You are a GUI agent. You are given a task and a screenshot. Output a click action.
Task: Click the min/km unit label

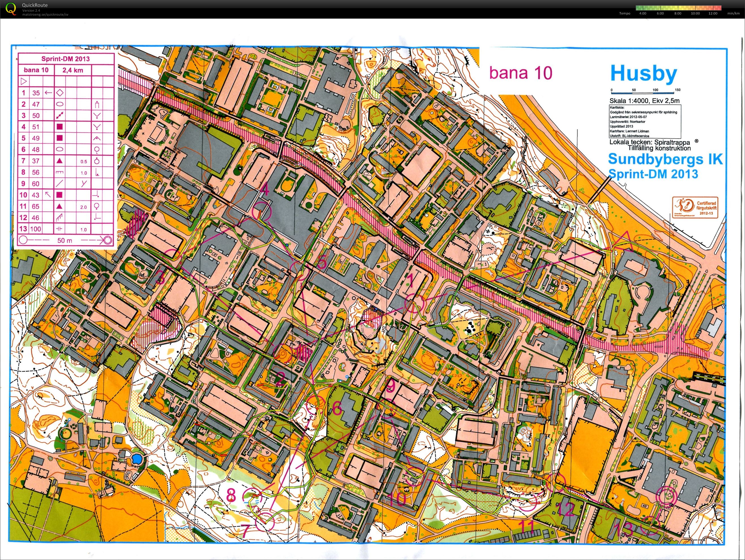click(x=733, y=14)
